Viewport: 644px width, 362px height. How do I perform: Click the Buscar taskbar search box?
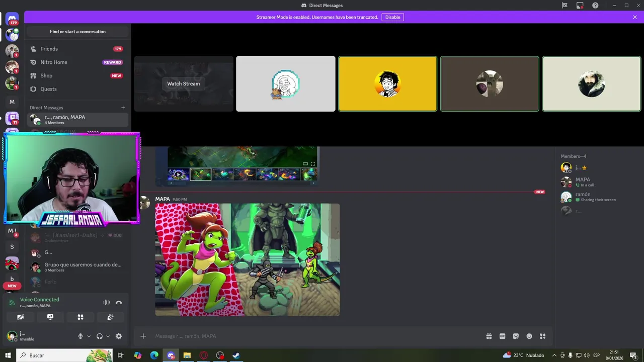click(x=64, y=355)
